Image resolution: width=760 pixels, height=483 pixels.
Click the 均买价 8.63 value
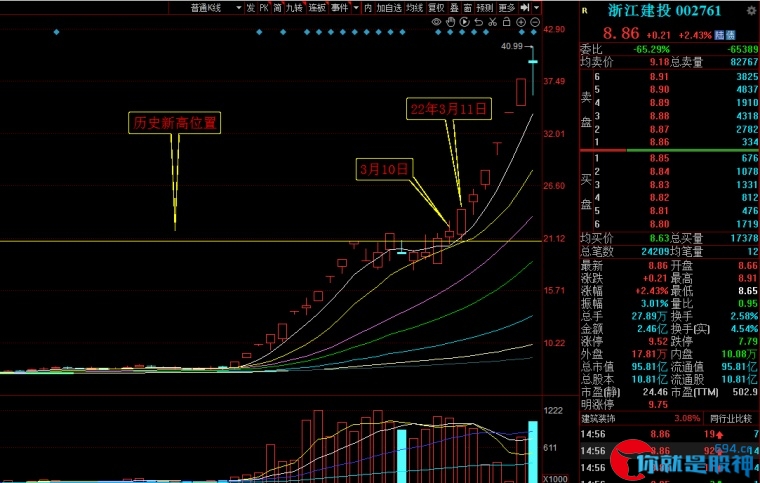tap(660, 238)
